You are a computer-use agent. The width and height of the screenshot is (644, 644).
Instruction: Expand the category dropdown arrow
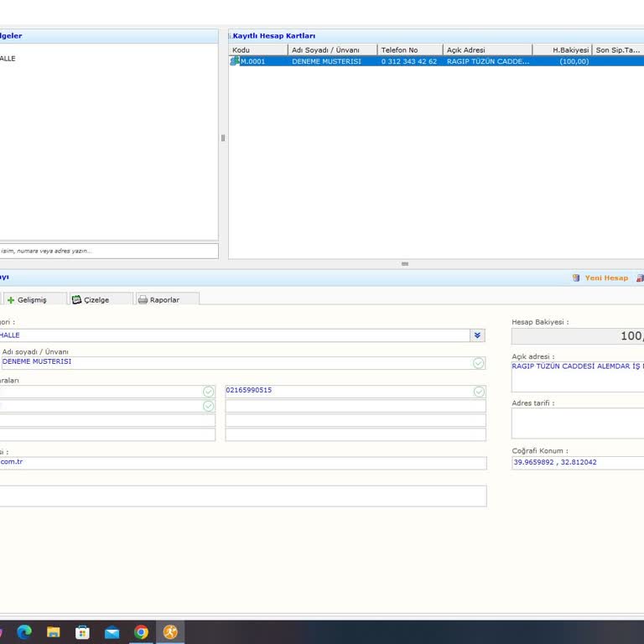click(477, 335)
